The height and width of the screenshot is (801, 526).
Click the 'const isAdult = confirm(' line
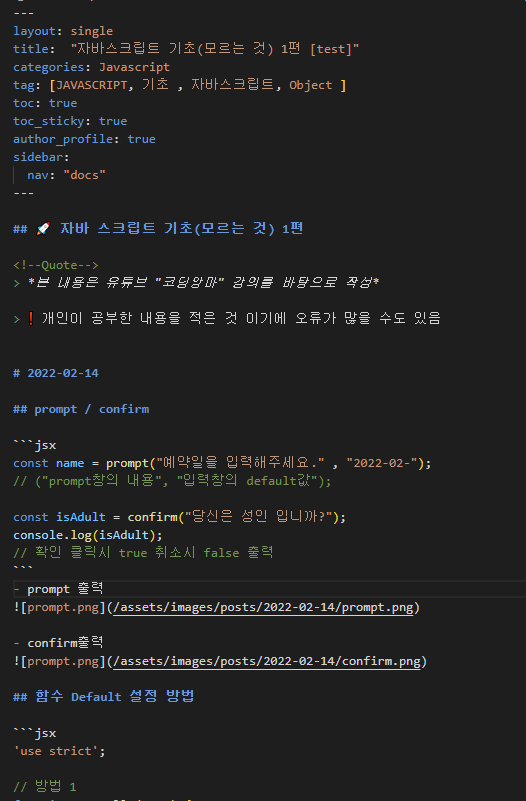[179, 517]
